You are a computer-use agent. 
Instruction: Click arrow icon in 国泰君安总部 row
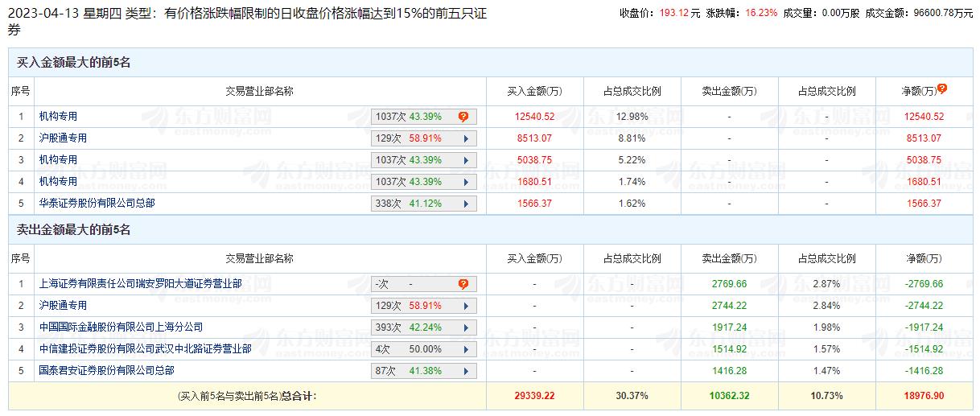pyautogui.click(x=466, y=371)
